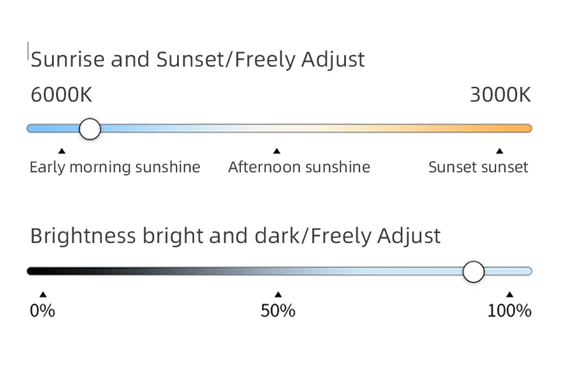Choose Early morning sunshine preset
Viewport: 561px width, 392px height.
[x=115, y=168]
